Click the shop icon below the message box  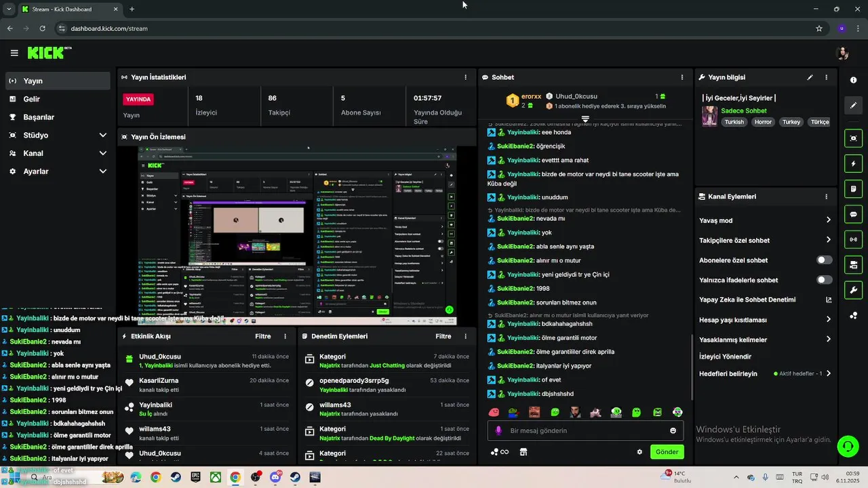524,452
